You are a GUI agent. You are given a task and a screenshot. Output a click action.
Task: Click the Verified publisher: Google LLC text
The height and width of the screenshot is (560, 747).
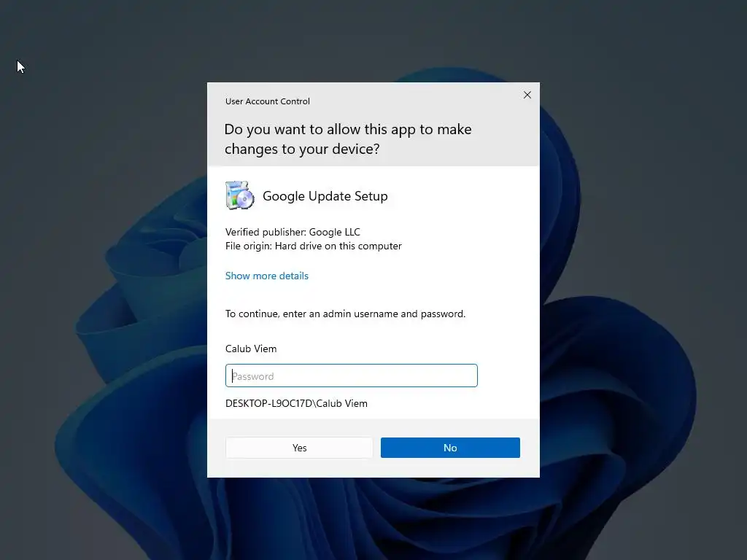click(293, 232)
